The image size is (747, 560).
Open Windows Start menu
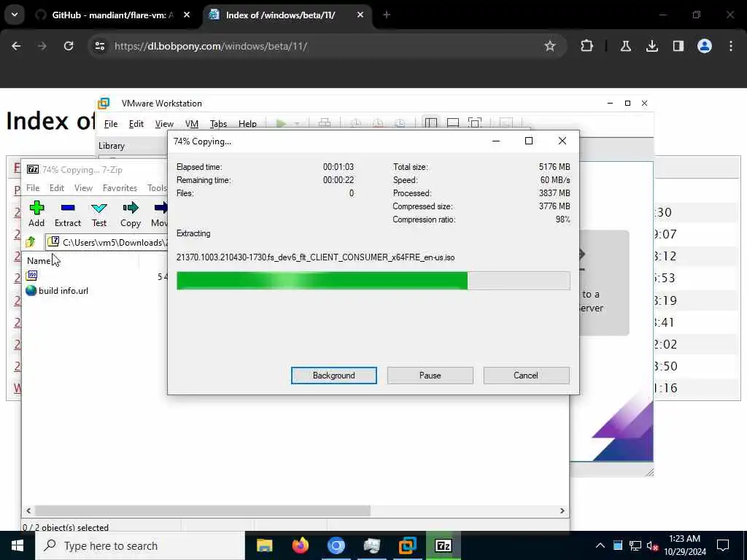pos(18,545)
